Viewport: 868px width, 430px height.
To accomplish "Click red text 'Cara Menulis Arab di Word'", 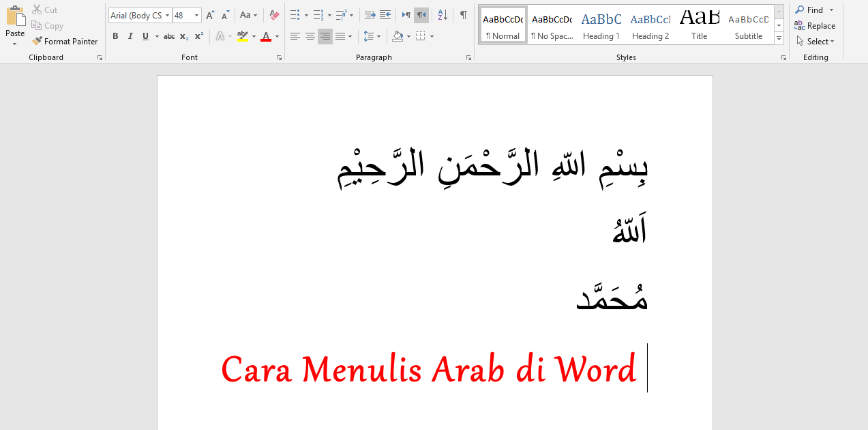I will tap(429, 369).
